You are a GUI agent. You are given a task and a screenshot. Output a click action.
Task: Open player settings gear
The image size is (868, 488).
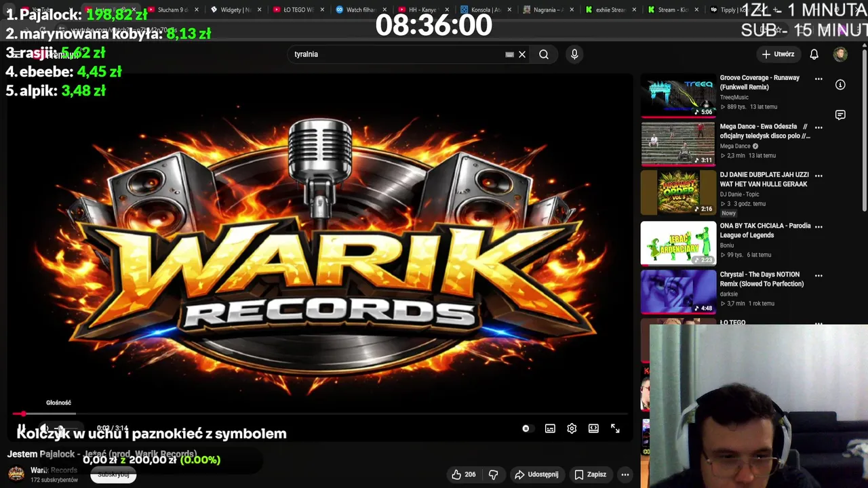coord(572,428)
